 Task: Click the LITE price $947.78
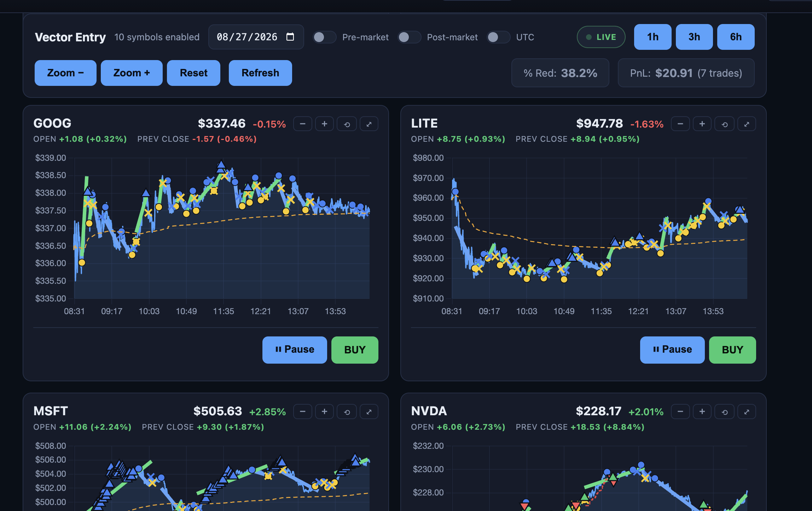[599, 124]
